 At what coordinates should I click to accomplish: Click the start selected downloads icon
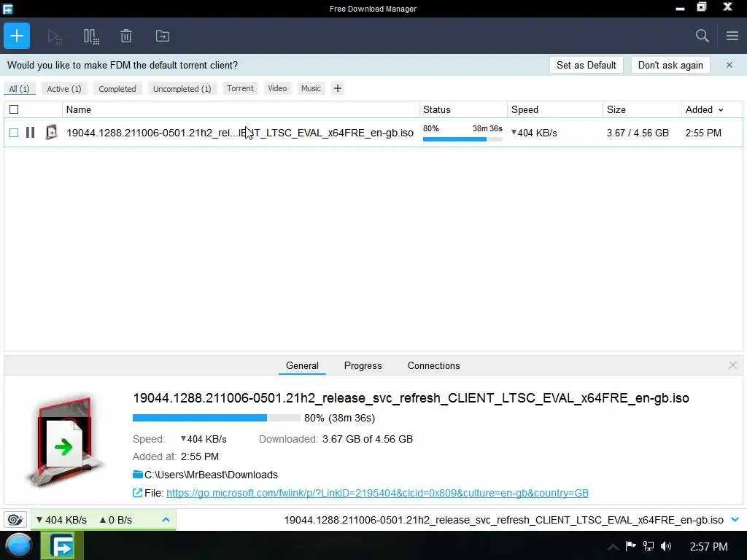(55, 36)
